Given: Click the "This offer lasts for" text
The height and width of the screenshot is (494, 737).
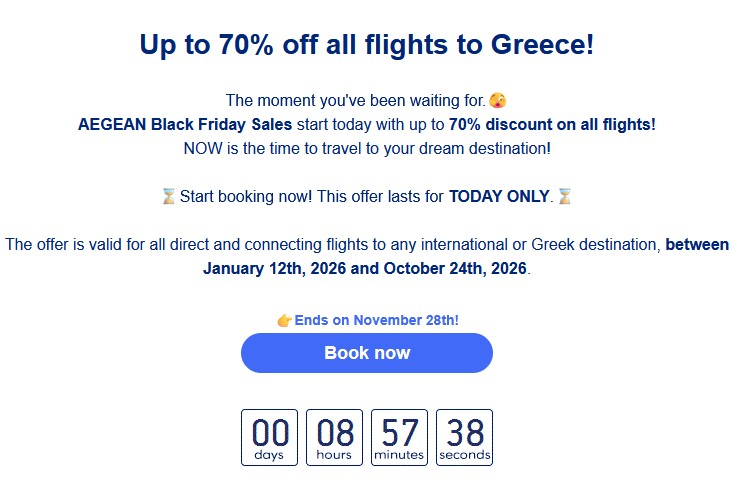Looking at the screenshot, I should click(x=381, y=197).
